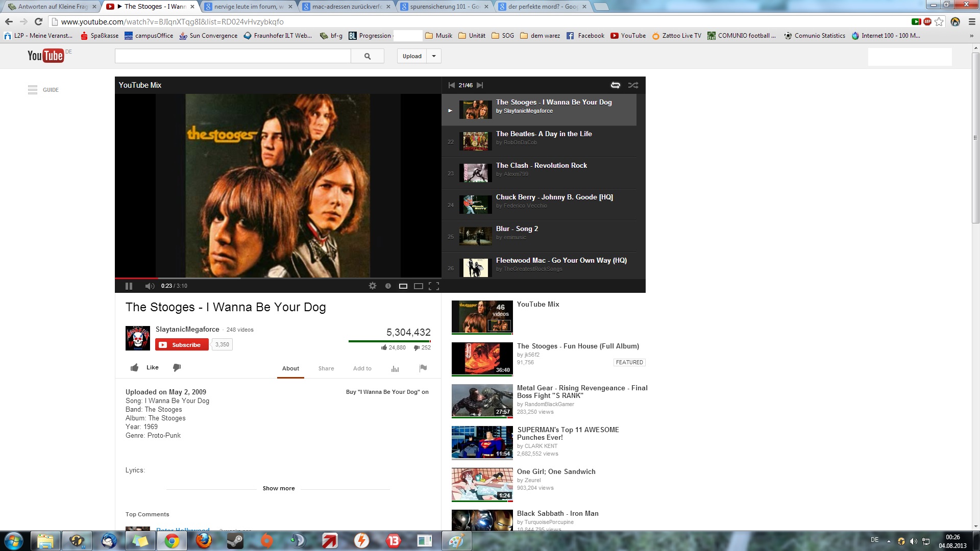The image size is (980, 551).
Task: Open YouTube Mix 46 videos thumbnail
Action: click(x=482, y=317)
